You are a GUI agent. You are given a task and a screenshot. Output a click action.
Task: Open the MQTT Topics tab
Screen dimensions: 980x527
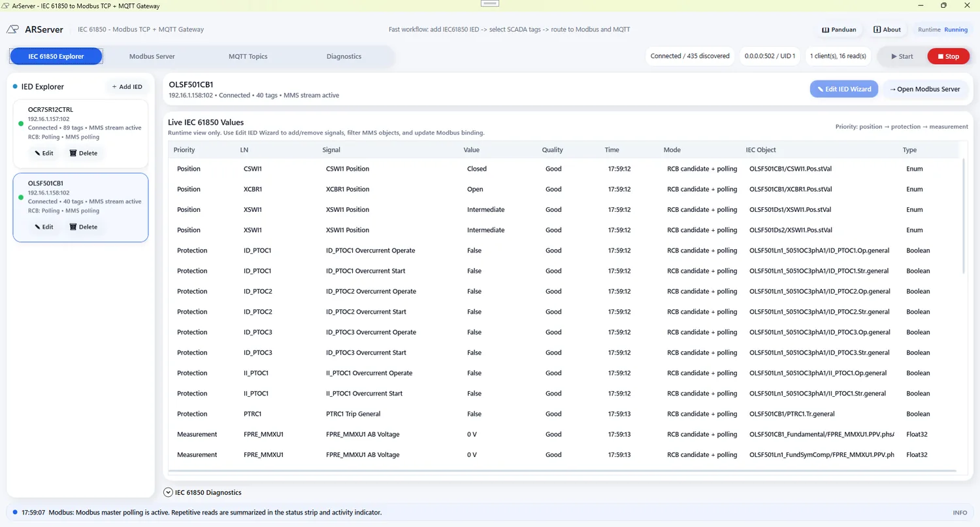click(x=248, y=56)
